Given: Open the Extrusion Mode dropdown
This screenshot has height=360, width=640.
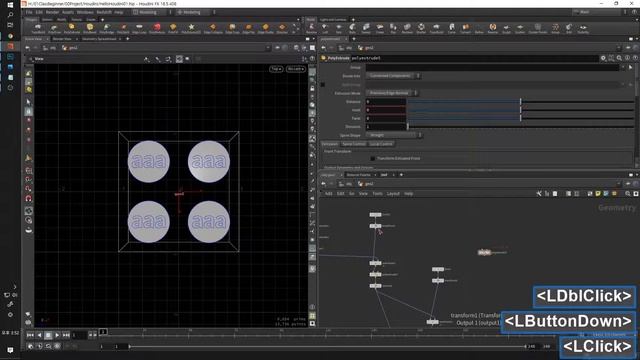Looking at the screenshot, I should (x=391, y=93).
